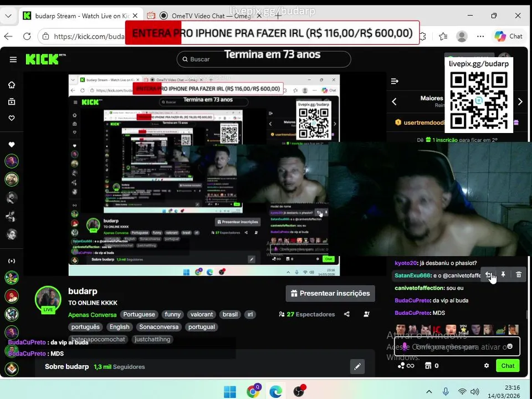Share the budarp stream
This screenshot has height=399, width=532.
(347, 314)
